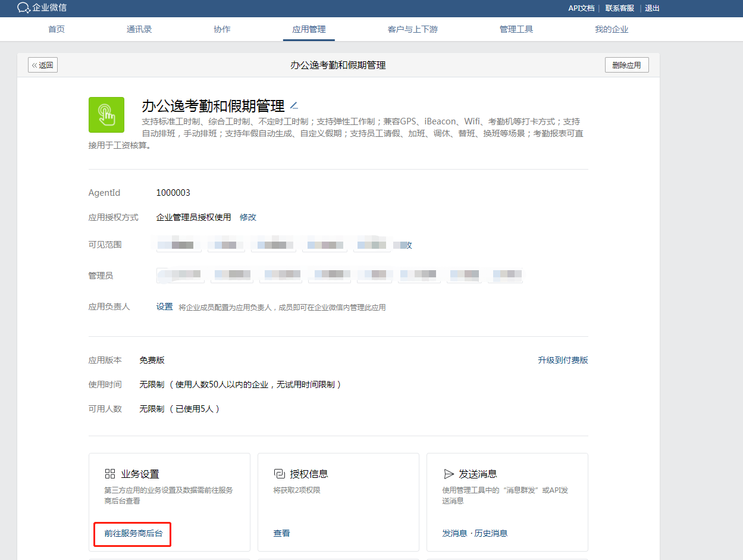Click the 将获取2项权限 text
743x560 pixels.
coord(297,490)
